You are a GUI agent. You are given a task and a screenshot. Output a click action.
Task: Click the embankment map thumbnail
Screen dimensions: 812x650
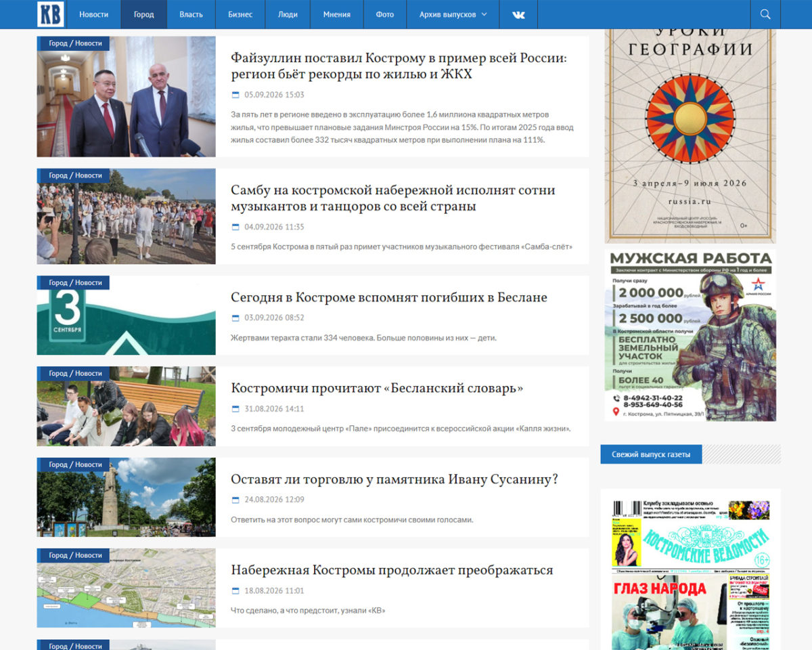[x=126, y=588]
